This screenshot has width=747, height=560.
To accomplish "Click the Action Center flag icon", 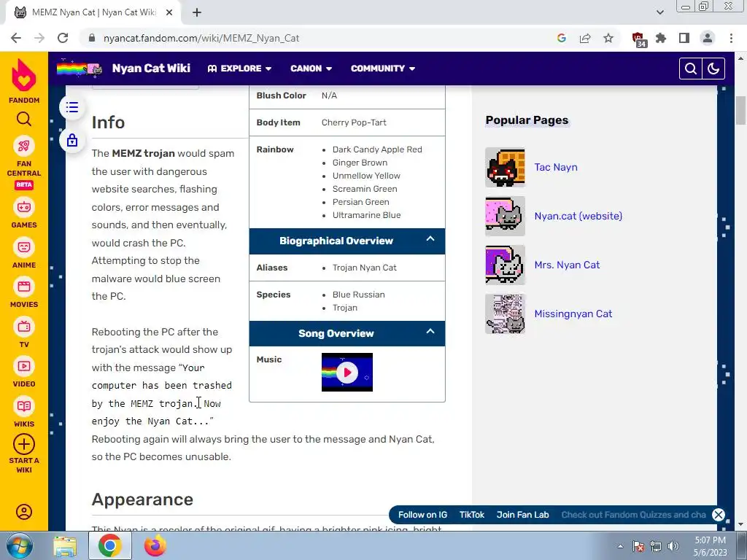I will (638, 546).
